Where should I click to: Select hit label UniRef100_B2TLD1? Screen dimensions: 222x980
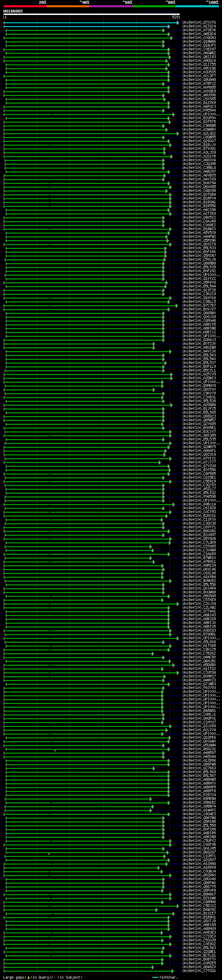click(x=199, y=955)
